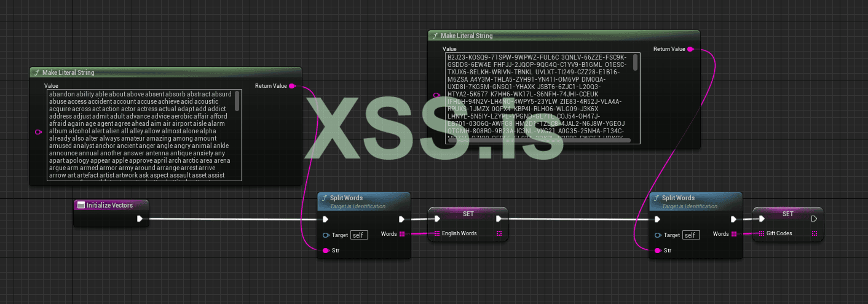Click the exec output pin of SET English Words
The height and width of the screenshot is (304, 868).
pos(499,218)
